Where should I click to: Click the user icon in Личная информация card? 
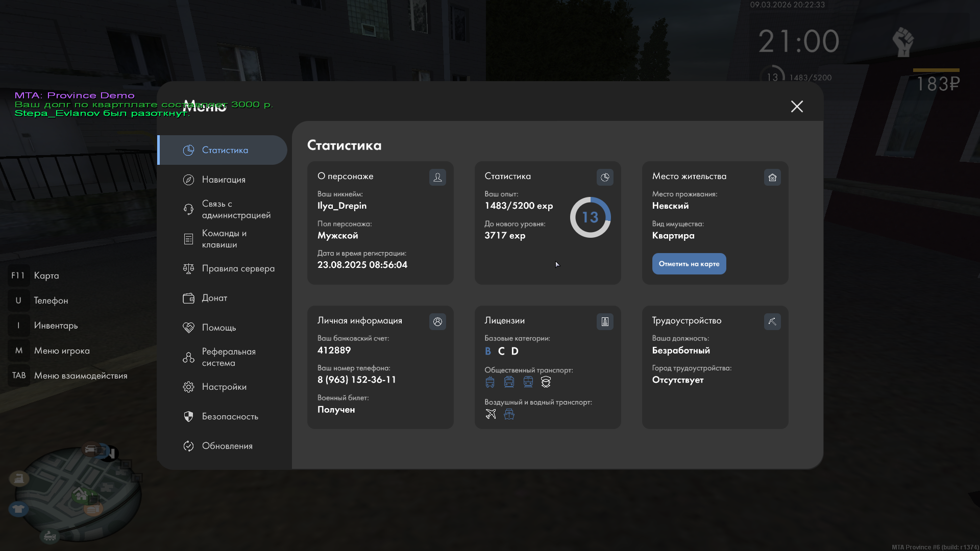pyautogui.click(x=437, y=321)
